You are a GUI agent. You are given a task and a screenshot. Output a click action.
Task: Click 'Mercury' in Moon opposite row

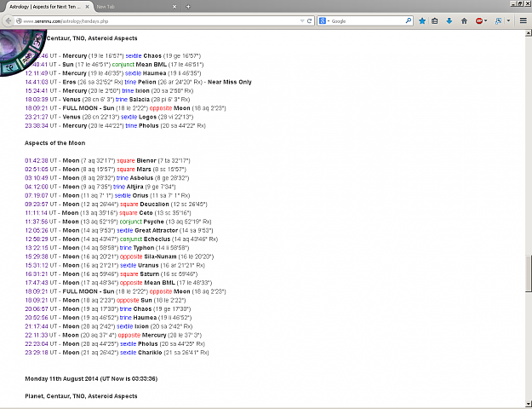tap(154, 335)
